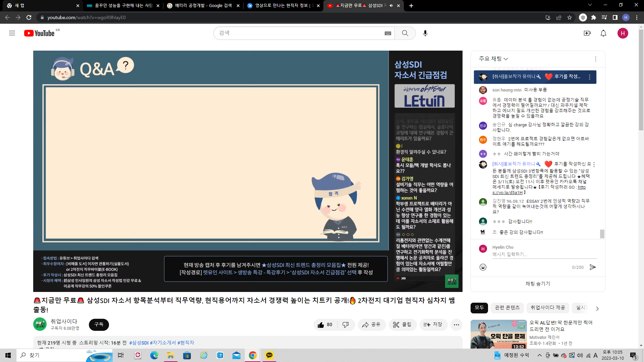Viewport: 644px width, 362px height.
Task: Switch to the 배터리 공정개발 Google tab
Action: pos(204,6)
